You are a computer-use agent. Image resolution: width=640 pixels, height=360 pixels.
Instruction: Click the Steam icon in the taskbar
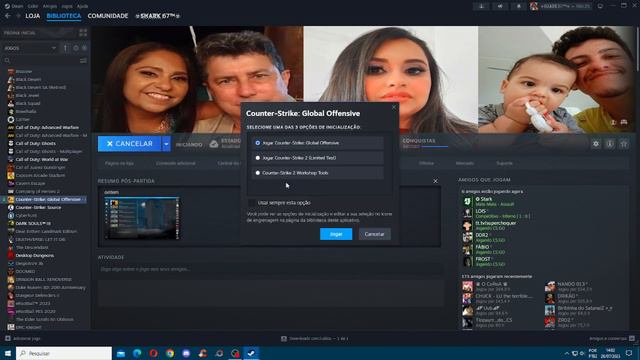(251, 353)
